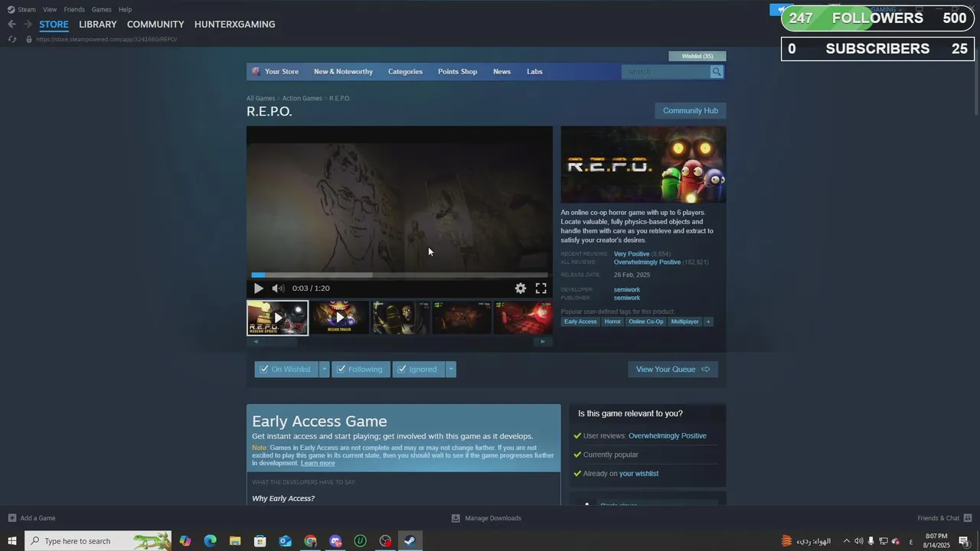Open Microsoft Store from the taskbar
The height and width of the screenshot is (551, 980).
tap(260, 541)
